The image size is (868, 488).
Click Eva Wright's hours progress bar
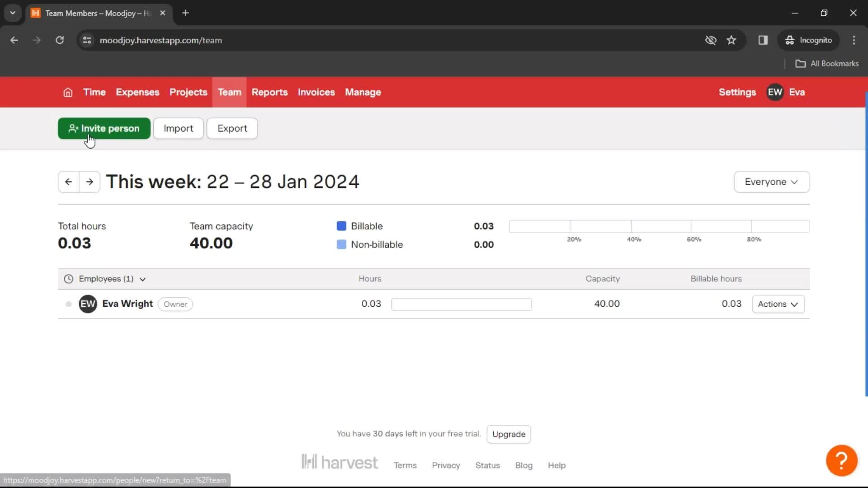pos(461,304)
